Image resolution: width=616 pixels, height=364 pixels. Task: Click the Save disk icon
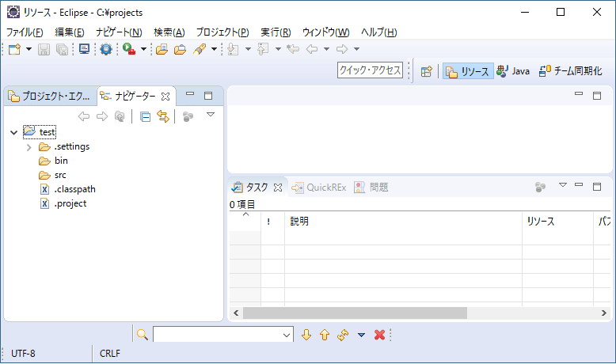(44, 49)
